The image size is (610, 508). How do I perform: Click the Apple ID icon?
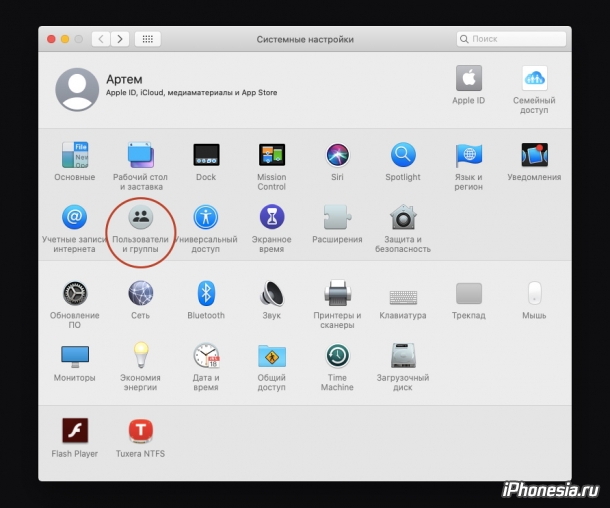tap(469, 79)
